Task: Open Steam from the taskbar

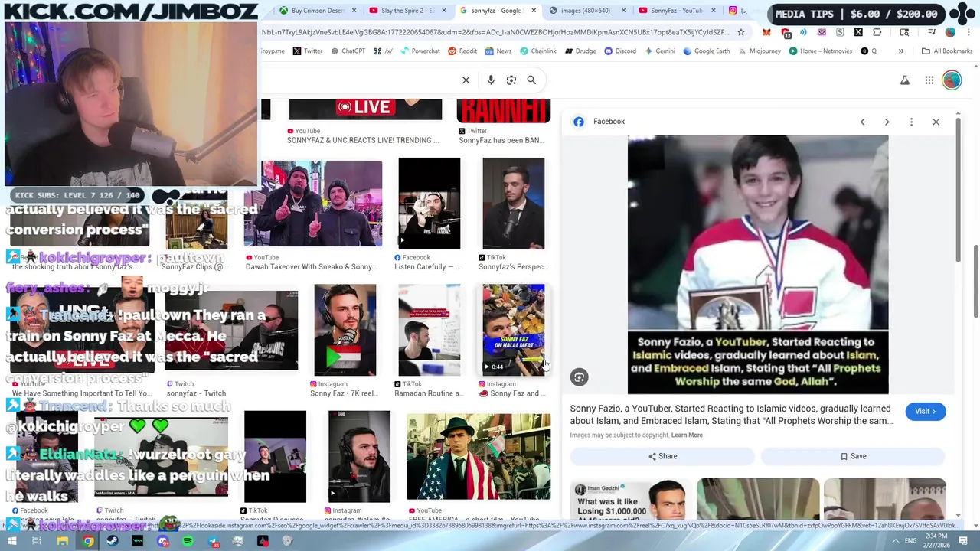Action: click(x=113, y=541)
